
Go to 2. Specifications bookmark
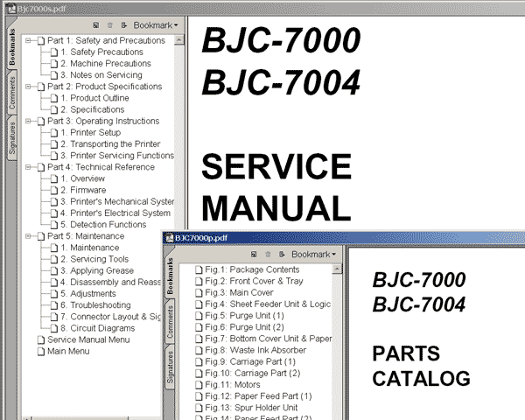[x=93, y=109]
